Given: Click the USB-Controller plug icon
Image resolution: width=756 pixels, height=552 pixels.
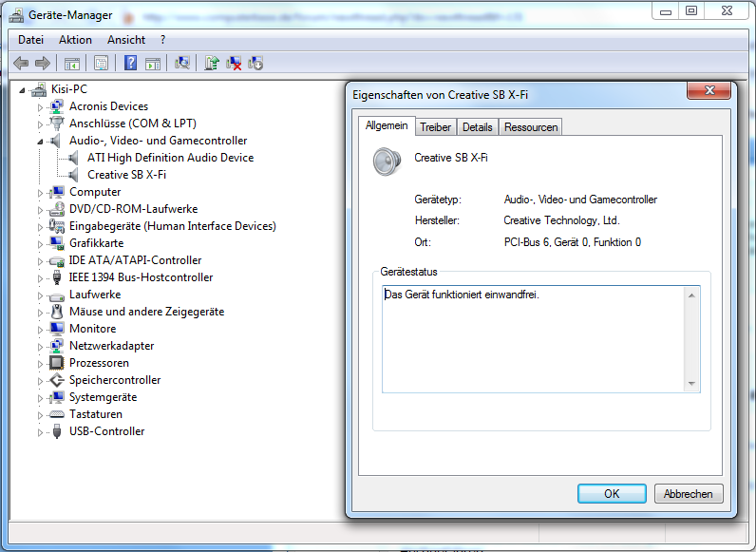Looking at the screenshot, I should click(57, 431).
